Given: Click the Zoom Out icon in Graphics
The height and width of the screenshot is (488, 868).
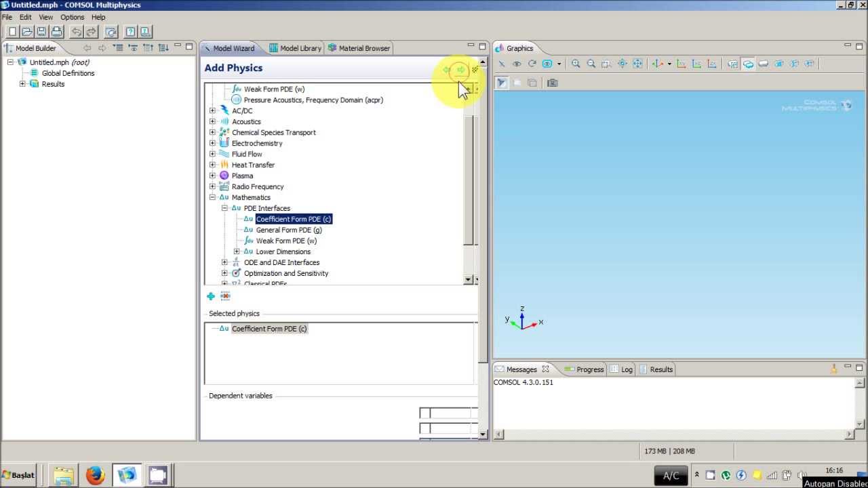Looking at the screenshot, I should [591, 64].
